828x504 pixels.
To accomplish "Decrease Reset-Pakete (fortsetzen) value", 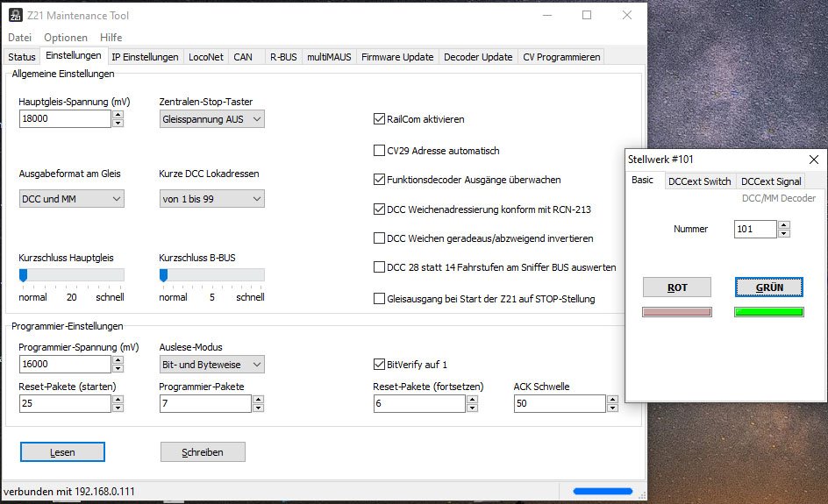I will 473,408.
